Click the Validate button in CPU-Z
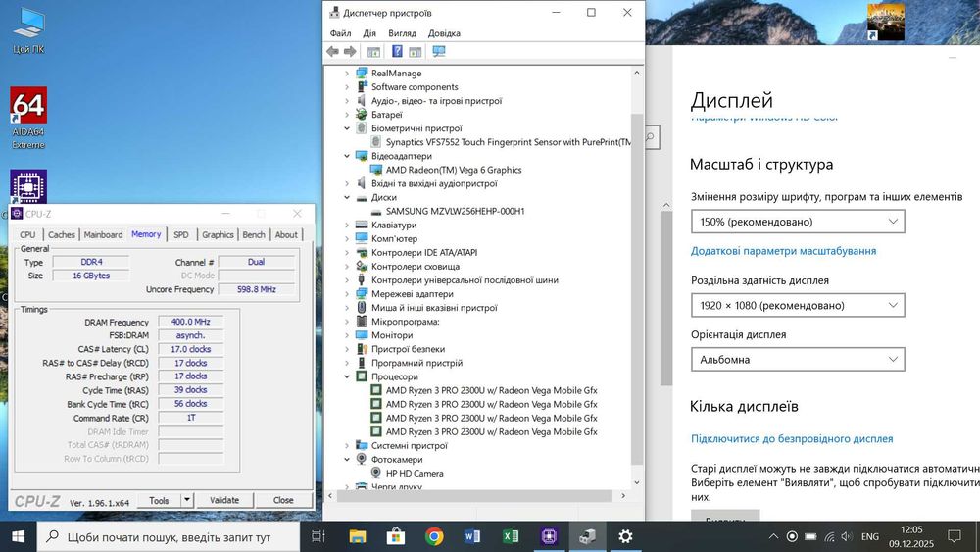The height and width of the screenshot is (552, 980). click(x=224, y=500)
